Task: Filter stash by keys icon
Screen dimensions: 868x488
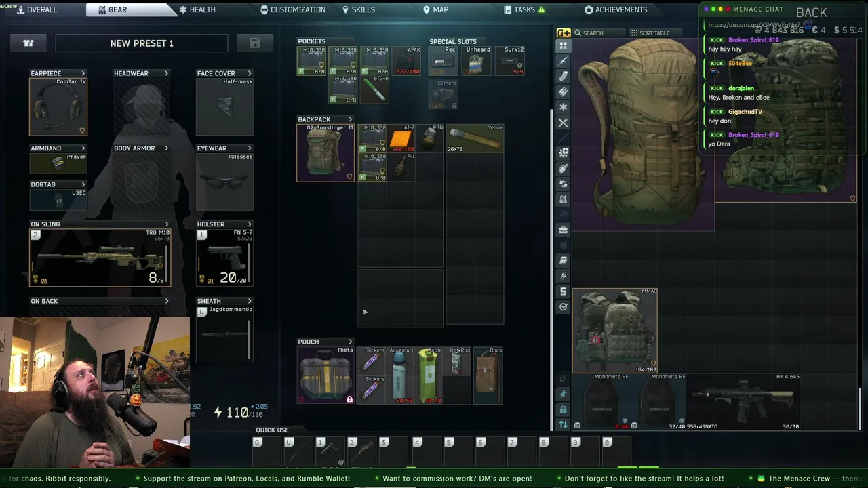Action: [x=563, y=277]
